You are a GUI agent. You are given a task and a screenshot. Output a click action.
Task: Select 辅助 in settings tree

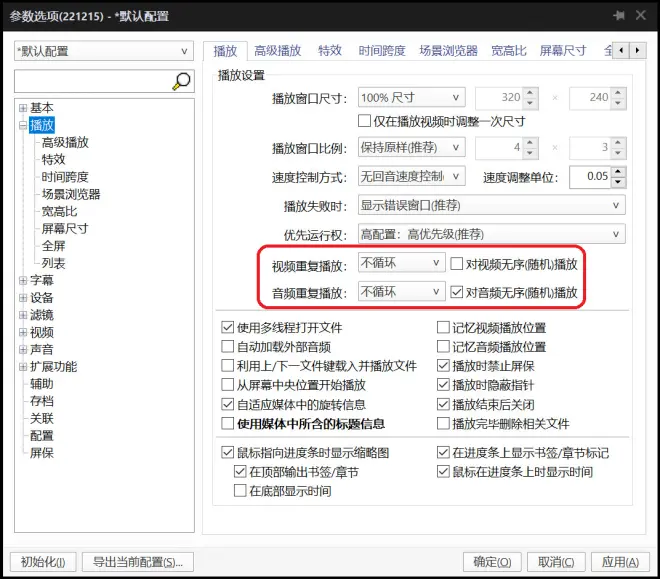[x=42, y=384]
